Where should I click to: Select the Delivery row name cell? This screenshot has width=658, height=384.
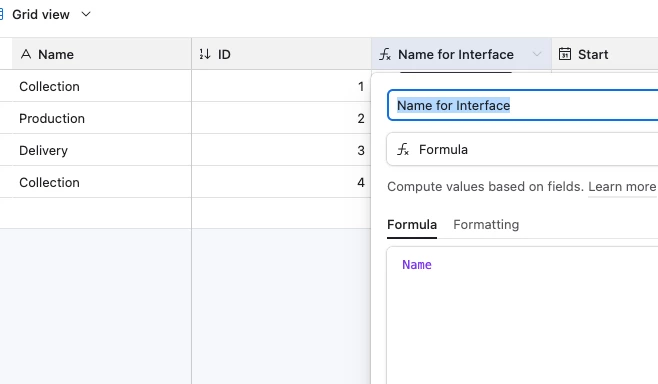click(102, 150)
